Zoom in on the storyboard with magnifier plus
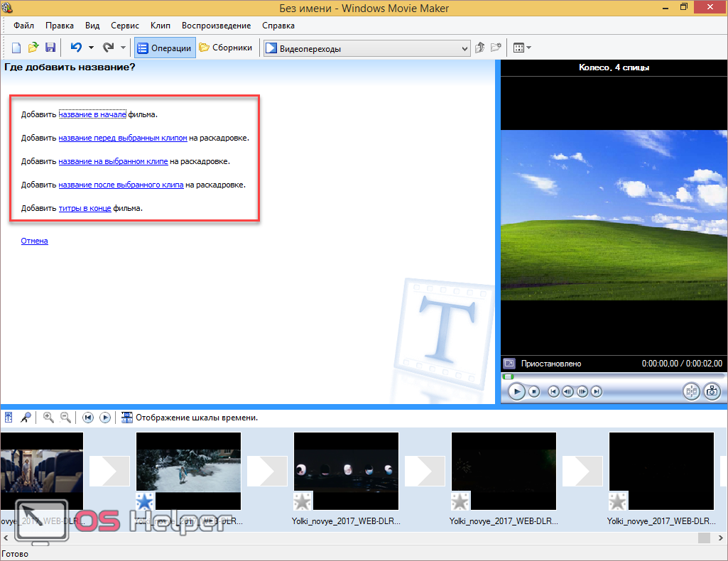The height and width of the screenshot is (561, 728). point(48,418)
